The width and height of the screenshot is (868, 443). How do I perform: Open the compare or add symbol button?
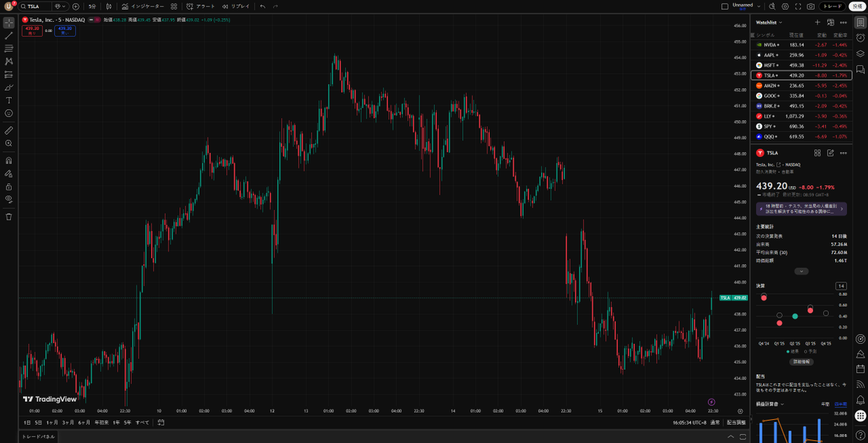pyautogui.click(x=76, y=6)
